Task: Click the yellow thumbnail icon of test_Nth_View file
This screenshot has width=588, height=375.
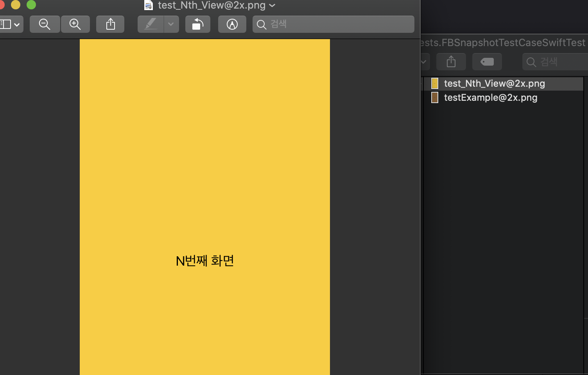Action: point(435,84)
